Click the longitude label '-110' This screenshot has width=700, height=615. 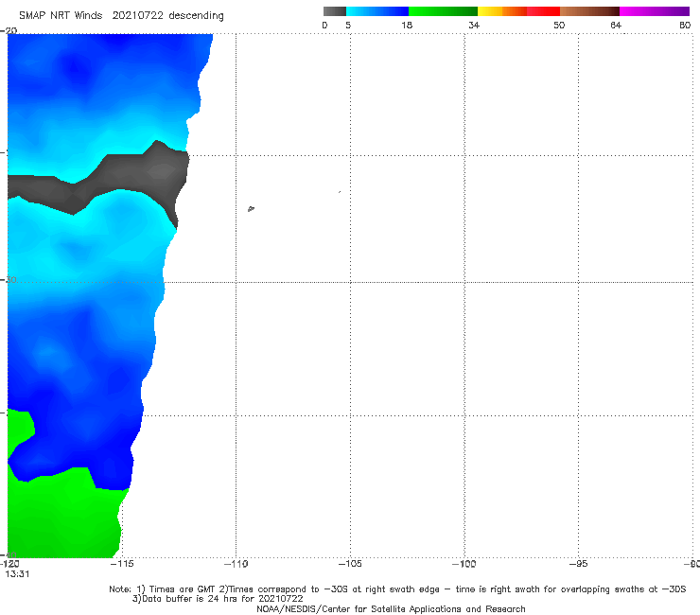(x=236, y=564)
